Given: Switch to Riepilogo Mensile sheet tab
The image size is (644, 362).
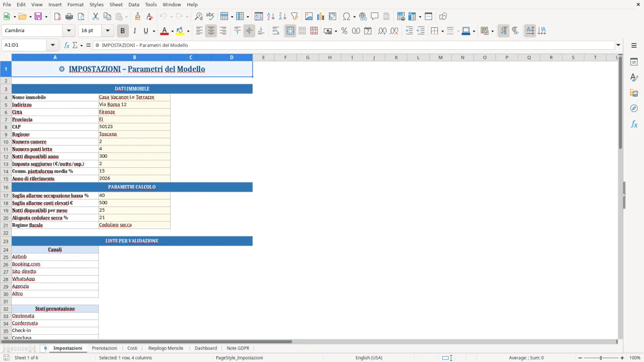Looking at the screenshot, I should 166,348.
